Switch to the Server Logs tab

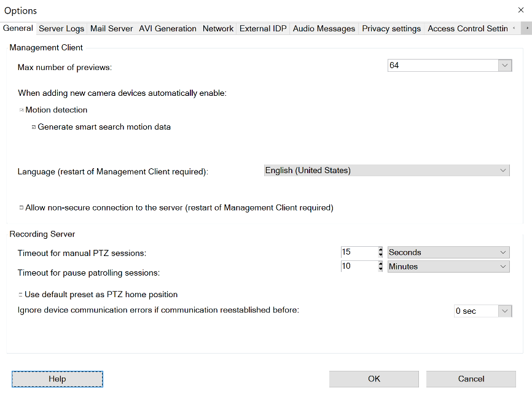(x=61, y=29)
